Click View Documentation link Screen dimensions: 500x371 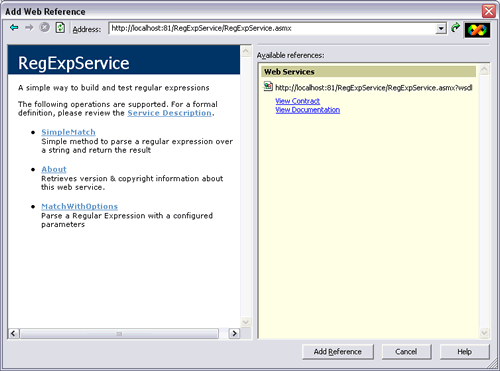tap(308, 110)
